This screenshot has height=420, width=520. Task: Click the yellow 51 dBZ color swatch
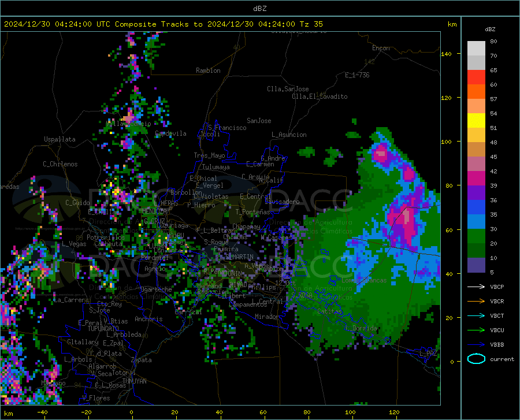click(476, 121)
